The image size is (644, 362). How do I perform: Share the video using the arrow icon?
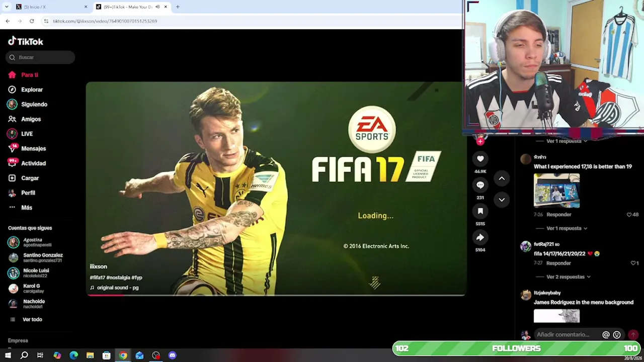[480, 237]
